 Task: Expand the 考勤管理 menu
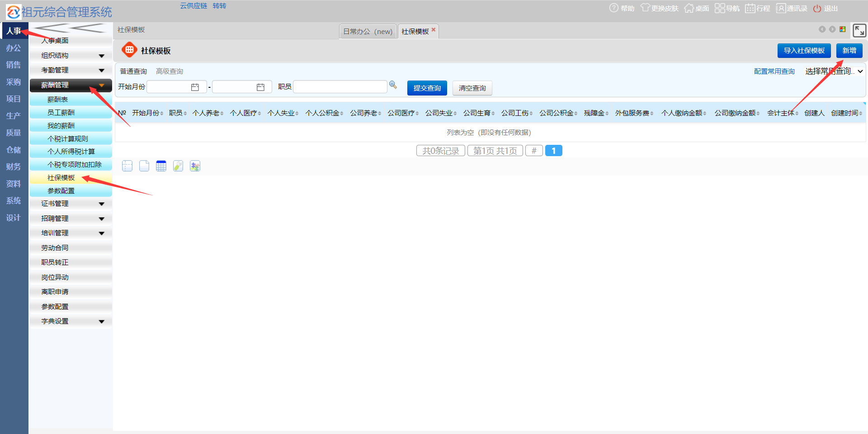pyautogui.click(x=71, y=70)
